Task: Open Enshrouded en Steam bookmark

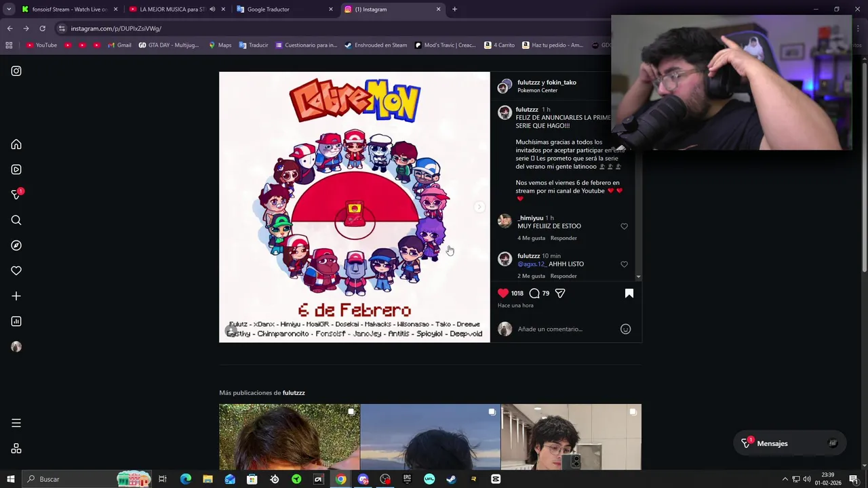Action: [x=376, y=45]
